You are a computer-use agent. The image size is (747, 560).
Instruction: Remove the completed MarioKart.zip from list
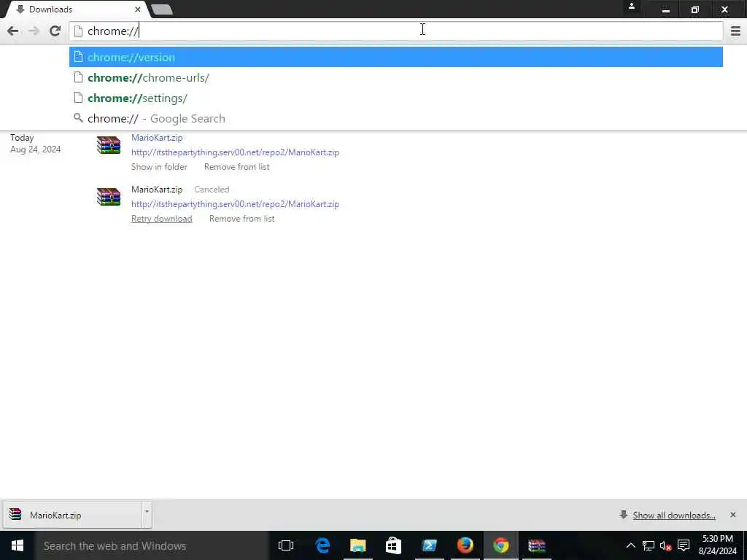point(237,167)
